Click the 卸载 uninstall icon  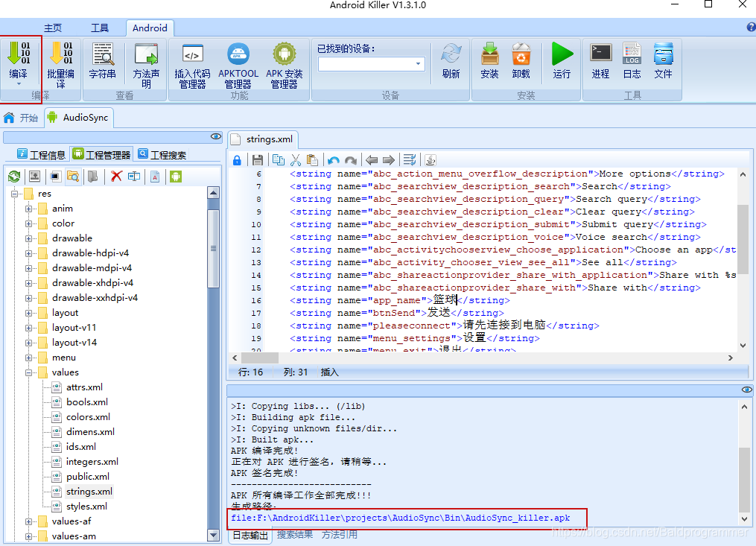coord(521,54)
